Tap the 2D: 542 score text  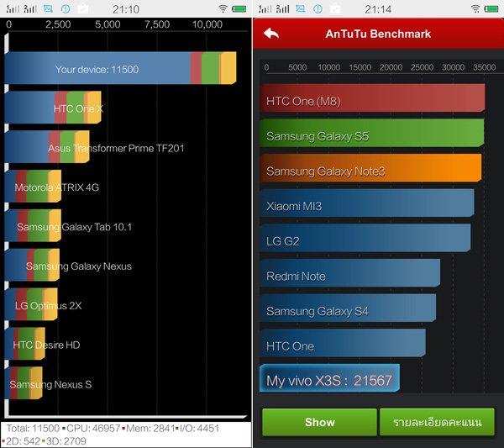coord(23,441)
